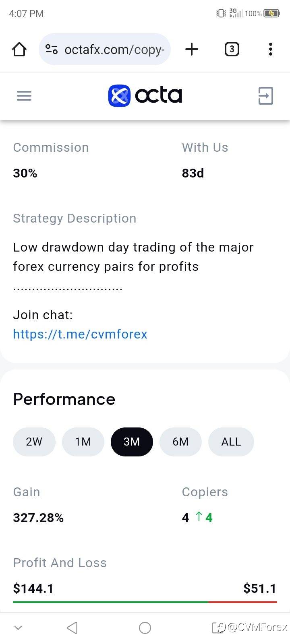Image resolution: width=290 pixels, height=644 pixels.
Task: Tap the login icon in Octa header
Action: (x=265, y=96)
